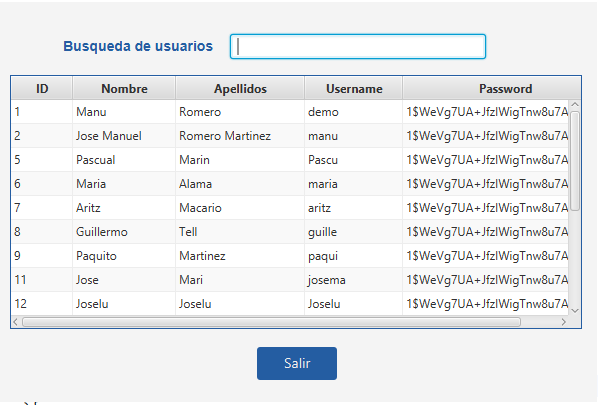598x405 pixels.
Task: Select username cell 'guille'
Action: (354, 232)
